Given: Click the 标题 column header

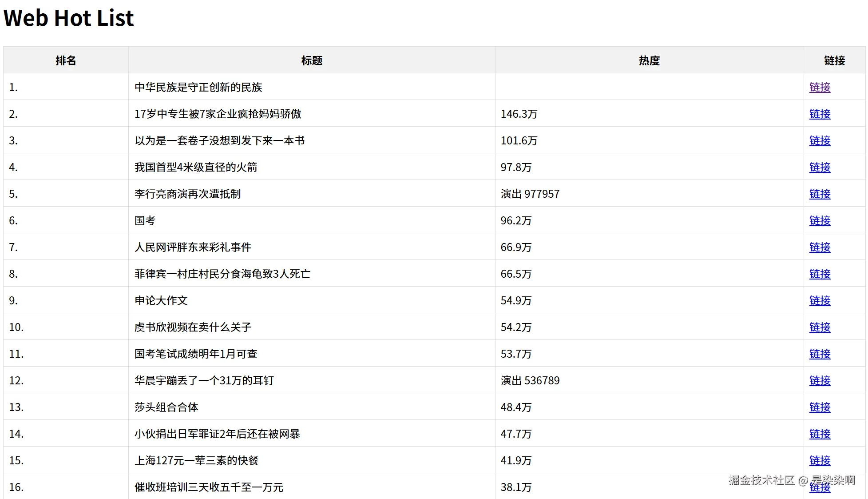Looking at the screenshot, I should pyautogui.click(x=311, y=60).
